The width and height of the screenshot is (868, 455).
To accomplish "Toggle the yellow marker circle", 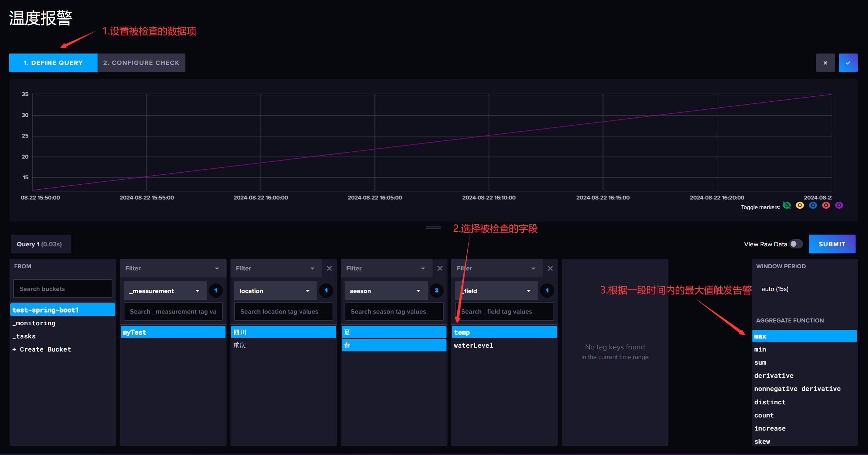I will (x=800, y=206).
